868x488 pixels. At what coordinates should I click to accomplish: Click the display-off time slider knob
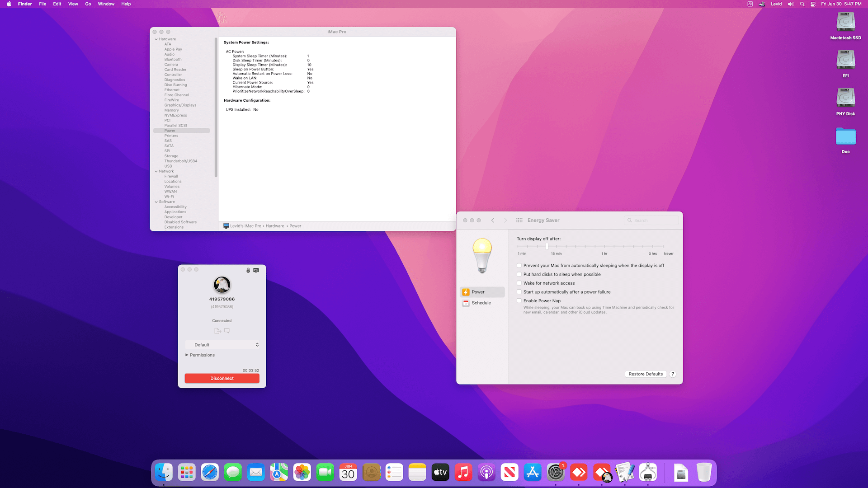[x=547, y=247]
